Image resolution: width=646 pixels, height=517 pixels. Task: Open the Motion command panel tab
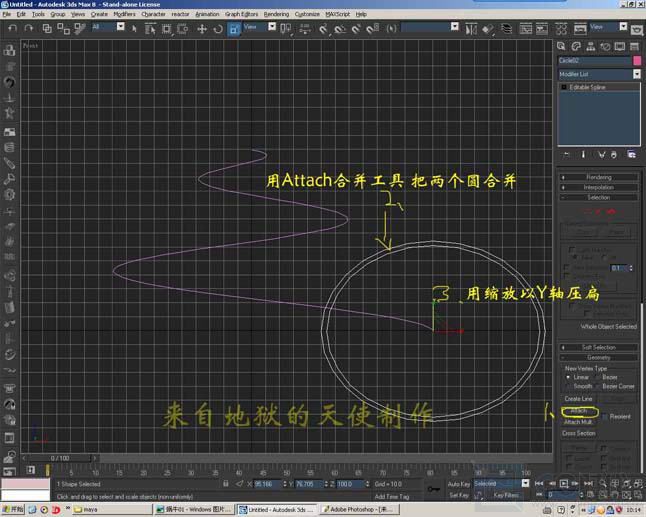coord(605,46)
